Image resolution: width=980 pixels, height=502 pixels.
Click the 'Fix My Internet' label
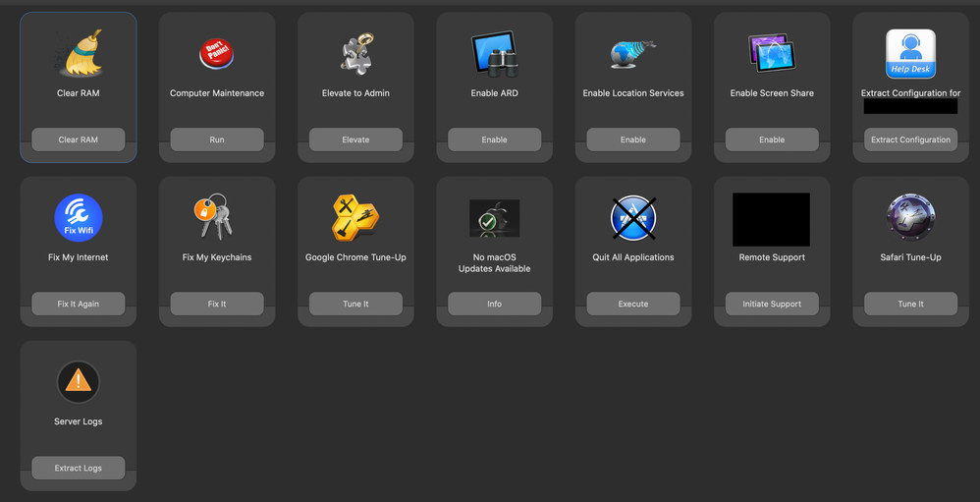coord(79,257)
